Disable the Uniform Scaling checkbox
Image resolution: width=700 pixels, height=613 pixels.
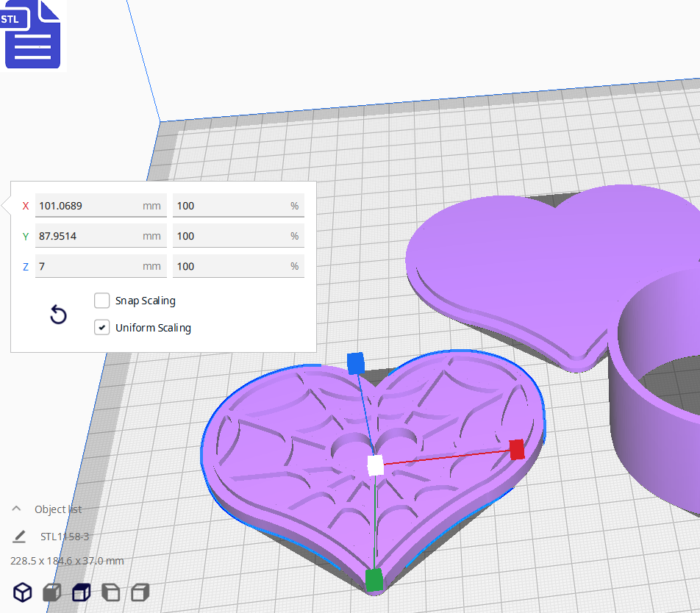coord(101,327)
